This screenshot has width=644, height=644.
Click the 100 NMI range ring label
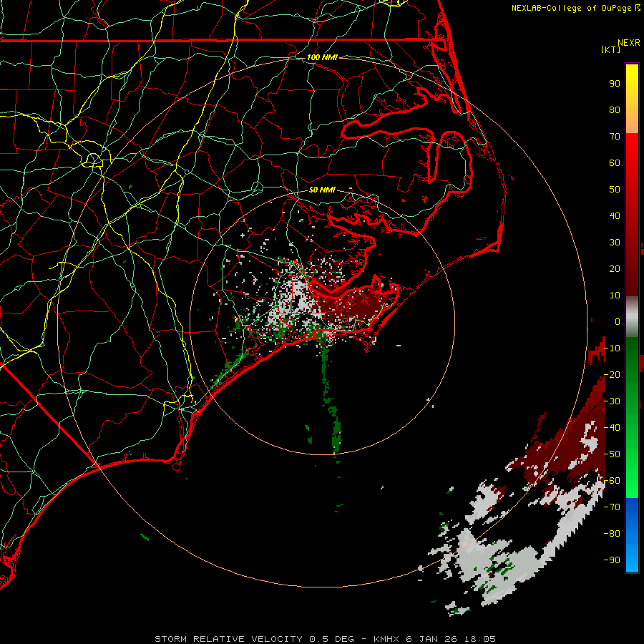pyautogui.click(x=322, y=57)
